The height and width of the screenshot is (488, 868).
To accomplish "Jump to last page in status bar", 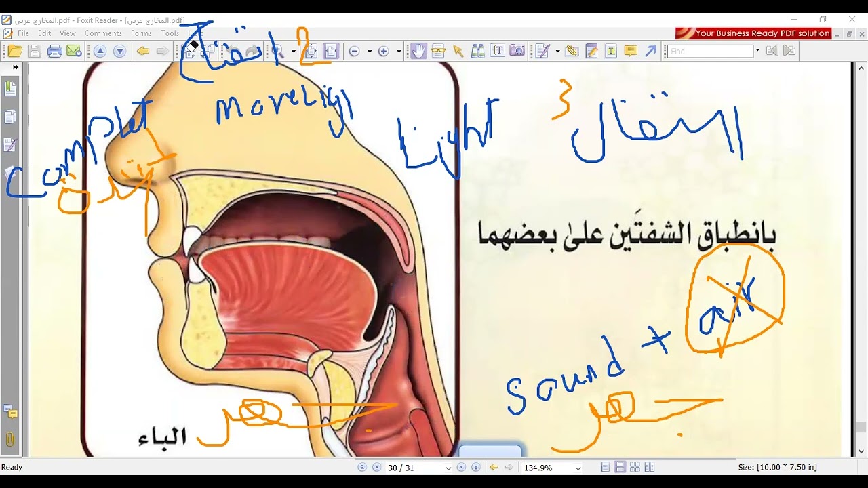I will [x=475, y=468].
